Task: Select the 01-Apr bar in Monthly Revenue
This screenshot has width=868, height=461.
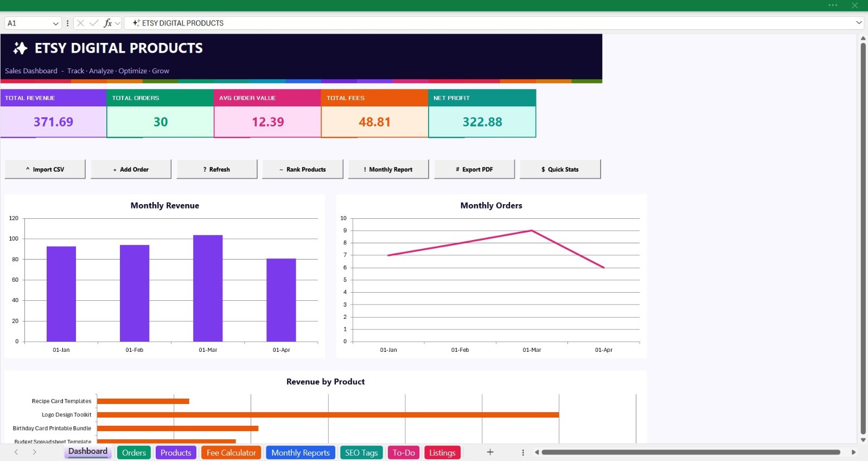Action: pos(281,300)
